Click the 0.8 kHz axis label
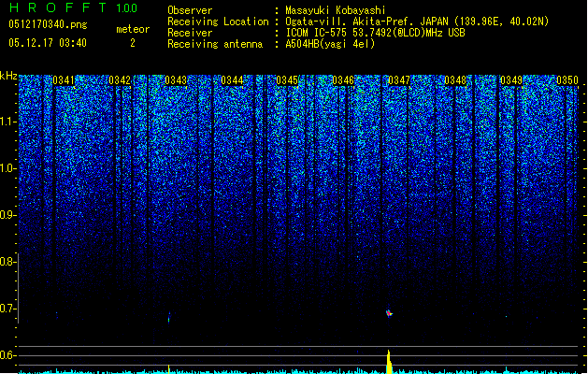 (8, 262)
